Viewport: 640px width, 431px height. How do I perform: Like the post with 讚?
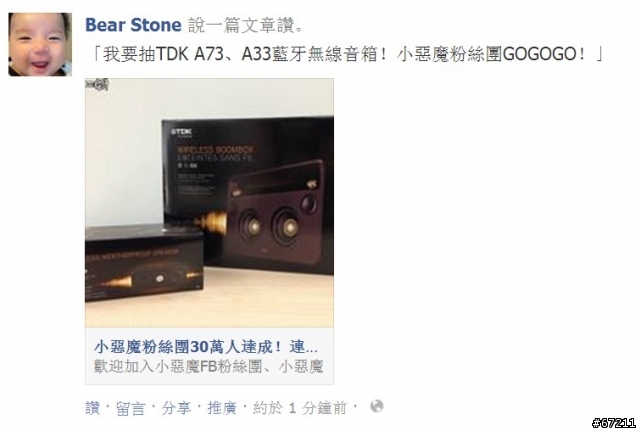pyautogui.click(x=93, y=408)
